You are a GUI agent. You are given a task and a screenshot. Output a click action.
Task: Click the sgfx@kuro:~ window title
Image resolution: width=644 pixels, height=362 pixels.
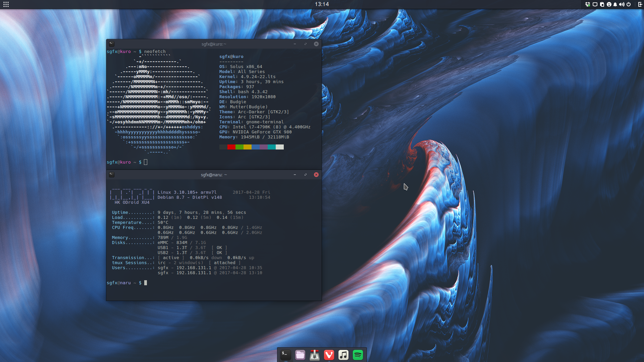(214, 44)
